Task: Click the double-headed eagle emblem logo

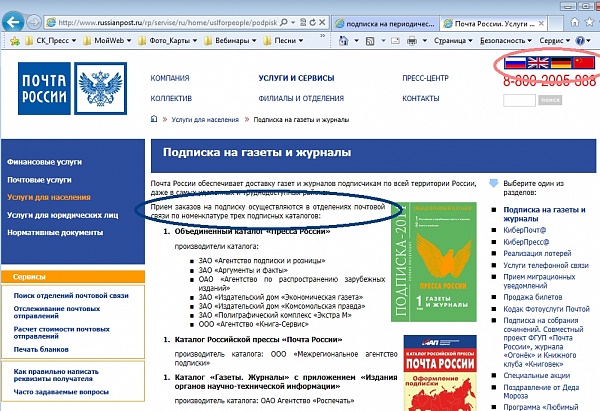Action: pos(100,88)
